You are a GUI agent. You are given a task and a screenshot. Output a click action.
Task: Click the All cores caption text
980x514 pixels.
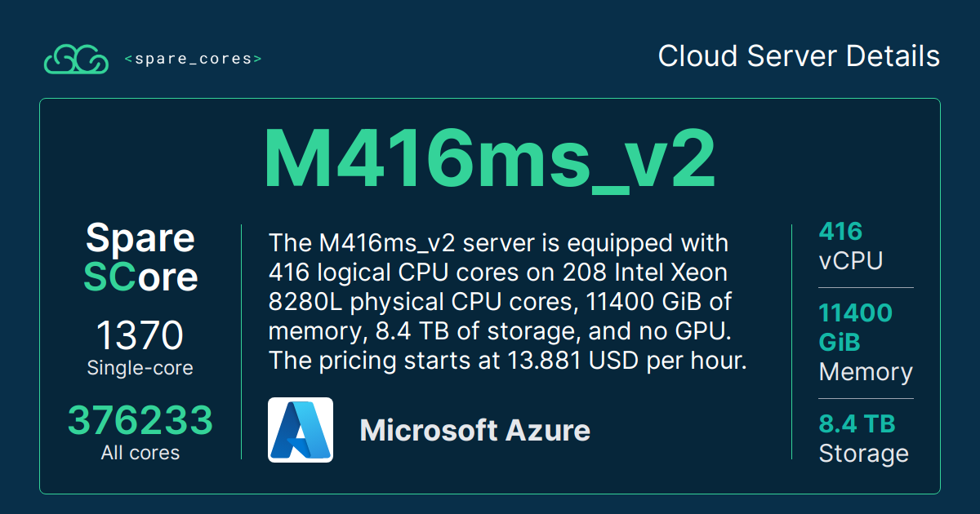coord(140,453)
